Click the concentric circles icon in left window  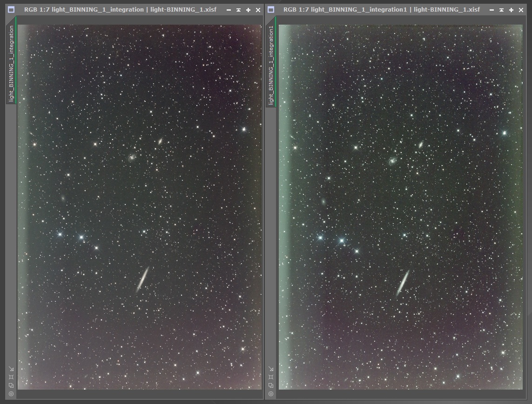(x=11, y=394)
